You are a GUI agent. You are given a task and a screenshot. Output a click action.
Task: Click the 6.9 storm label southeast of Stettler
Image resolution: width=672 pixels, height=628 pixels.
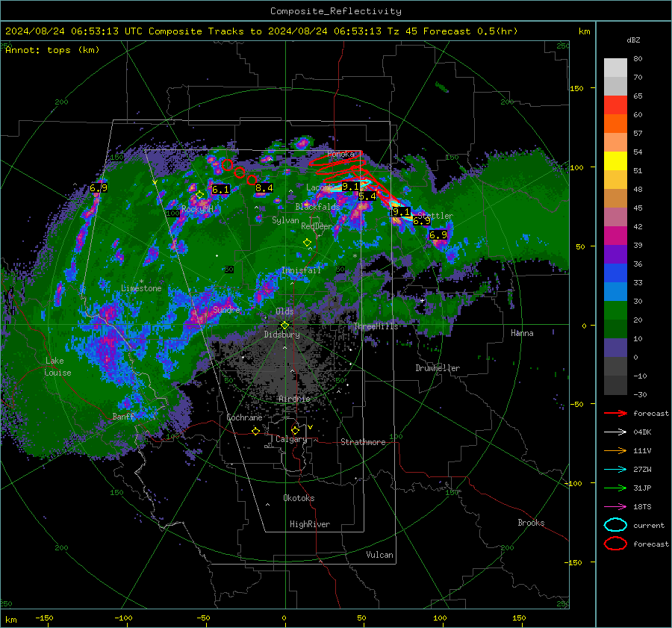tap(438, 235)
